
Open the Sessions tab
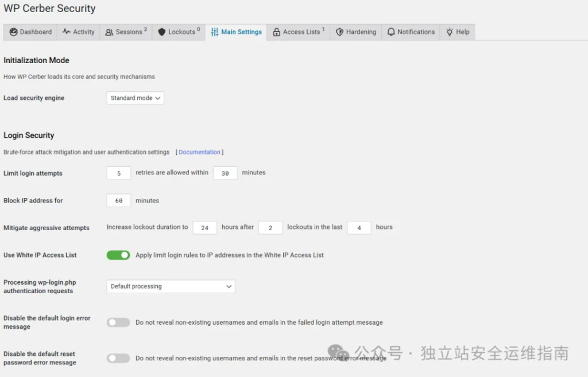[126, 32]
